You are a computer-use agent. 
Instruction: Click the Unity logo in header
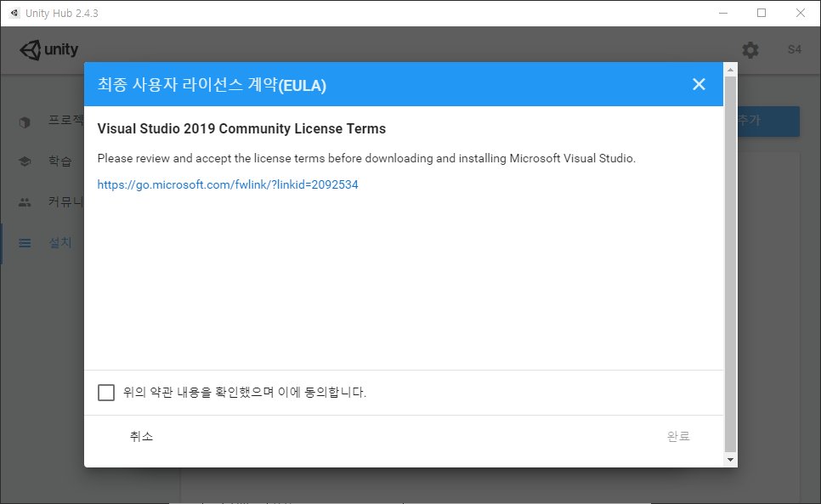coord(49,49)
